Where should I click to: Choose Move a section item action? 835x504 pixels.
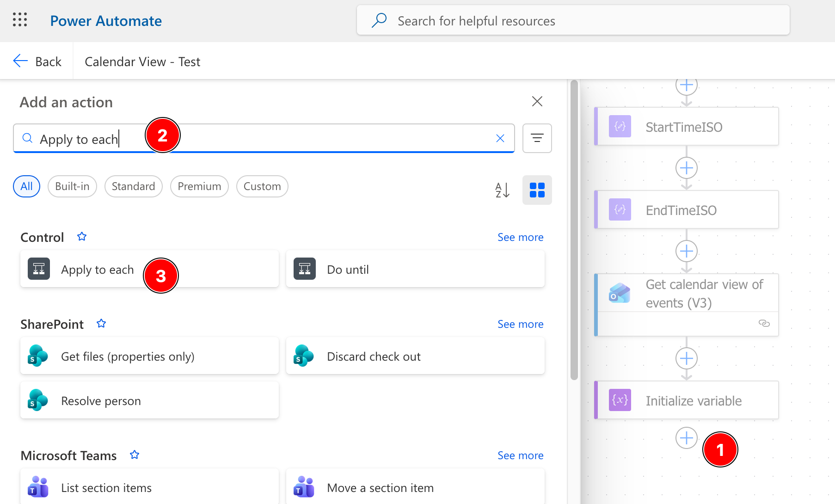tap(415, 486)
